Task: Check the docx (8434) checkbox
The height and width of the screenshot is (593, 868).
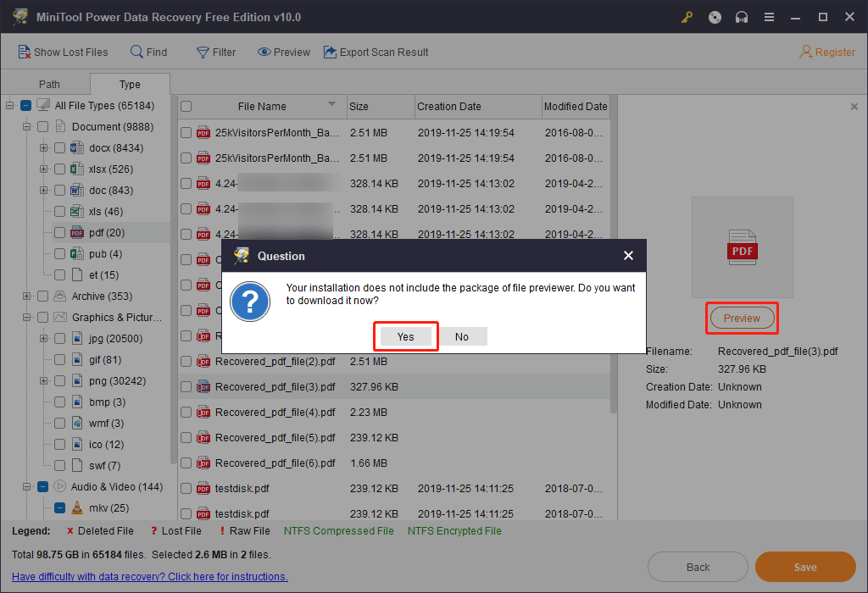Action: [x=60, y=147]
